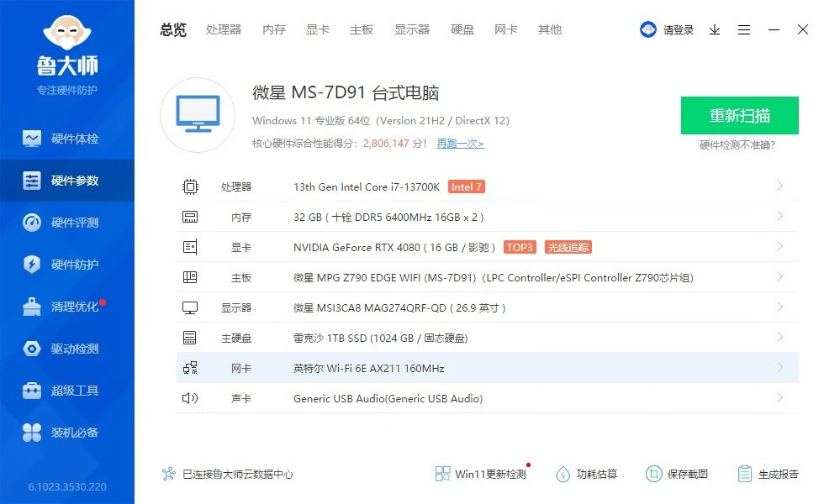Open 功耗估算 power estimate
The width and height of the screenshot is (824, 504).
coord(586,474)
